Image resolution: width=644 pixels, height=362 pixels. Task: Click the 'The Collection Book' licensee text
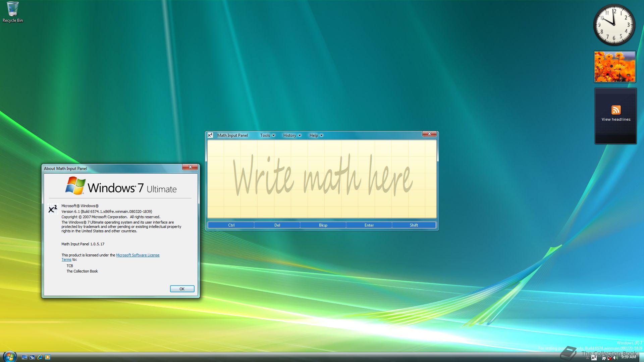pyautogui.click(x=82, y=271)
